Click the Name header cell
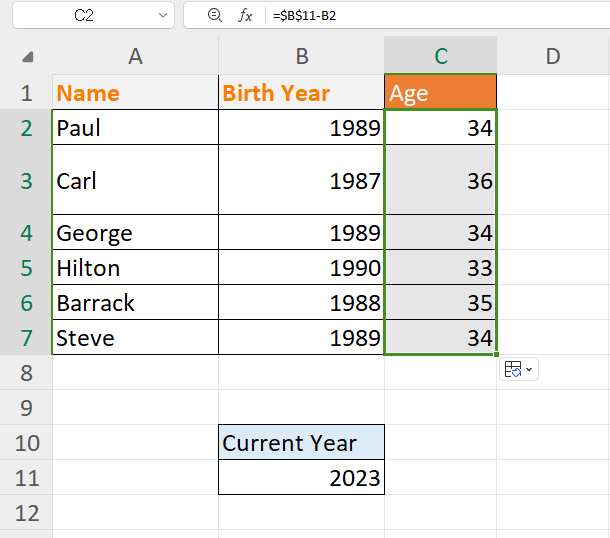The width and height of the screenshot is (610, 538). pos(135,92)
